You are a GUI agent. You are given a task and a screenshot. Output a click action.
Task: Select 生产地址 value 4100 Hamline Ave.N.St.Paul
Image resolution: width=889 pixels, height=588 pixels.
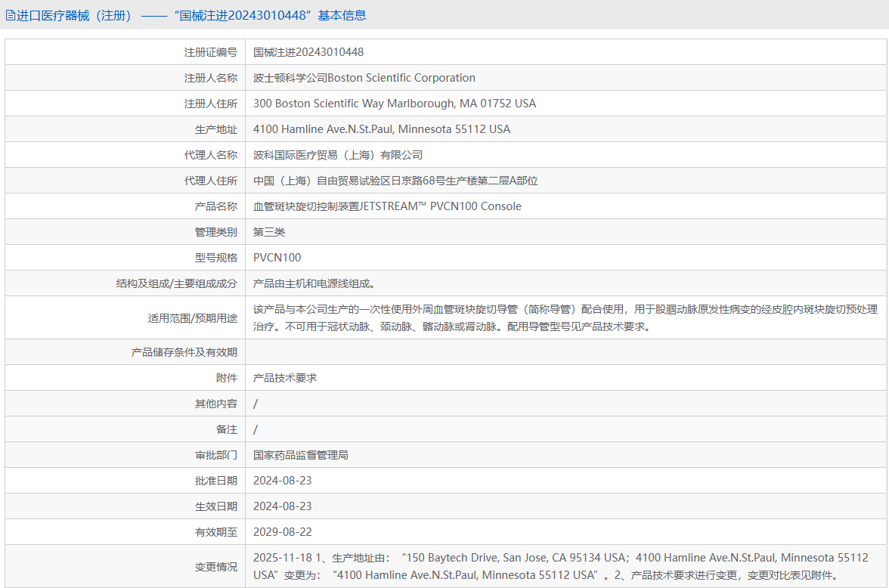(x=382, y=129)
